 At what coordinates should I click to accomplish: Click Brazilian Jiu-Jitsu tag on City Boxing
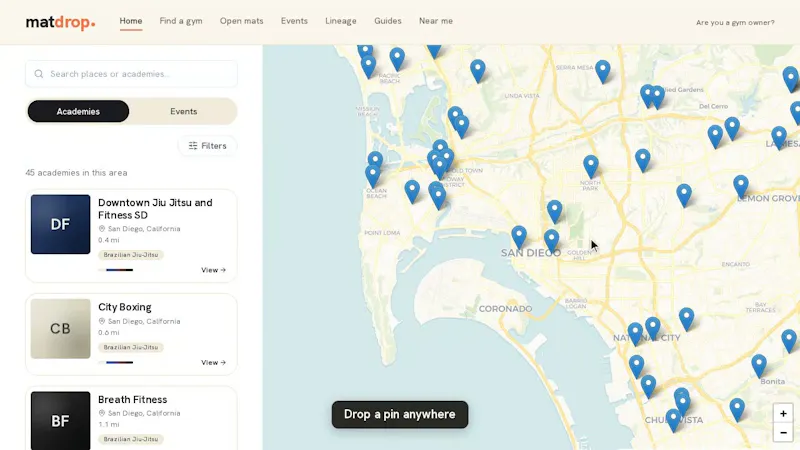(131, 347)
